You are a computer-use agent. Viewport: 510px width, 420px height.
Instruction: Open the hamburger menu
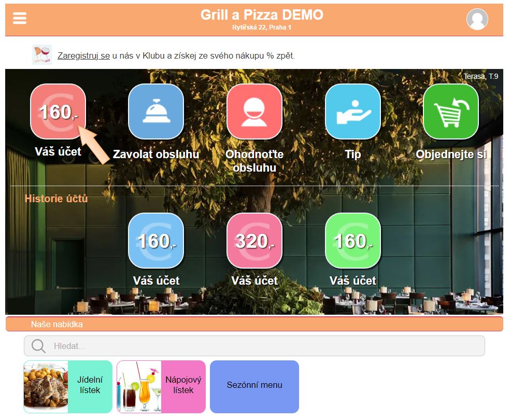coord(20,18)
